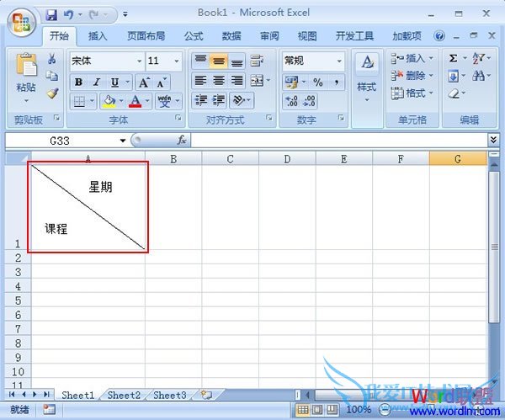Toggle top vertical alignment
This screenshot has height=420, width=505.
pos(200,61)
